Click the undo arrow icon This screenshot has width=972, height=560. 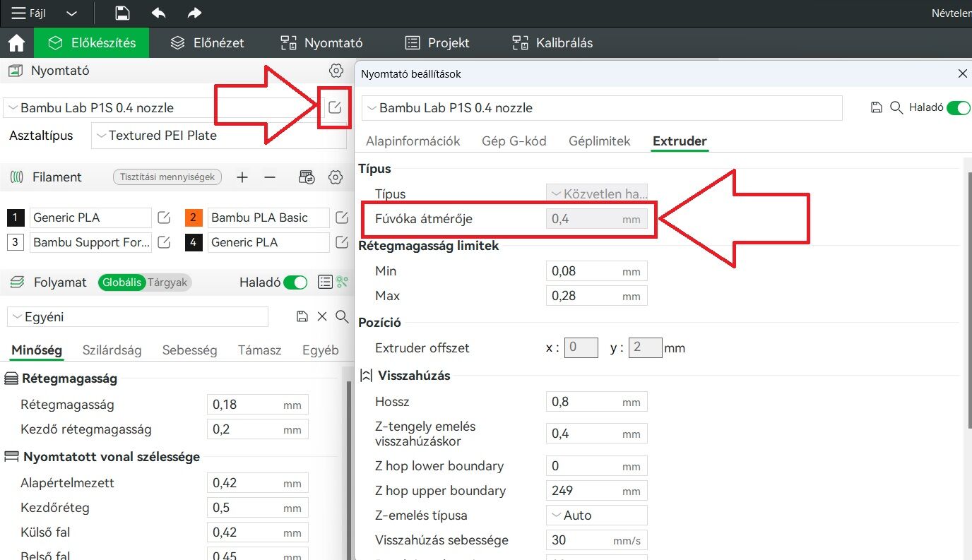pyautogui.click(x=159, y=13)
